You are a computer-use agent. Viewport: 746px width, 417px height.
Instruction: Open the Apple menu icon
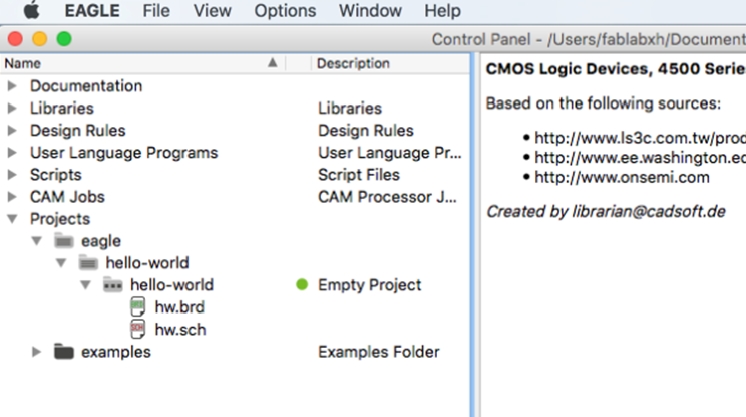tap(32, 10)
